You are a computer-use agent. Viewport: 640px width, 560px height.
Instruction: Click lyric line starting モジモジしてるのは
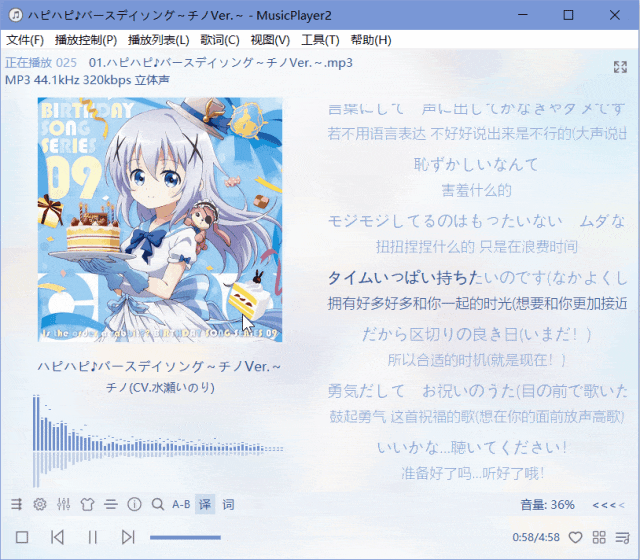coord(476,221)
